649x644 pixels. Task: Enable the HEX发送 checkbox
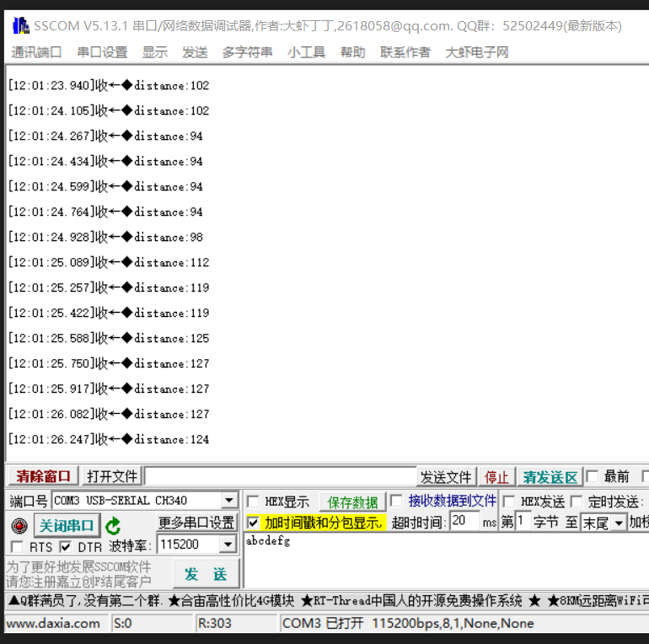coord(509,502)
